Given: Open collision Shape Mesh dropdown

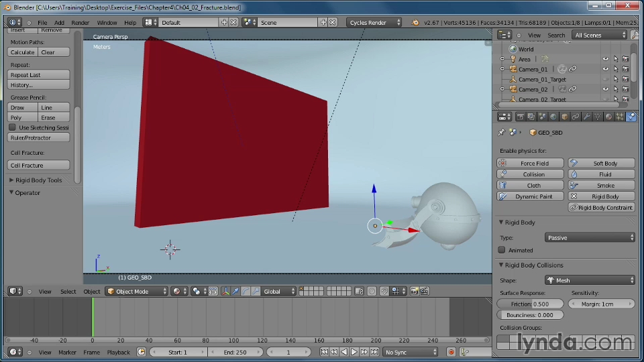Looking at the screenshot, I should click(x=590, y=280).
